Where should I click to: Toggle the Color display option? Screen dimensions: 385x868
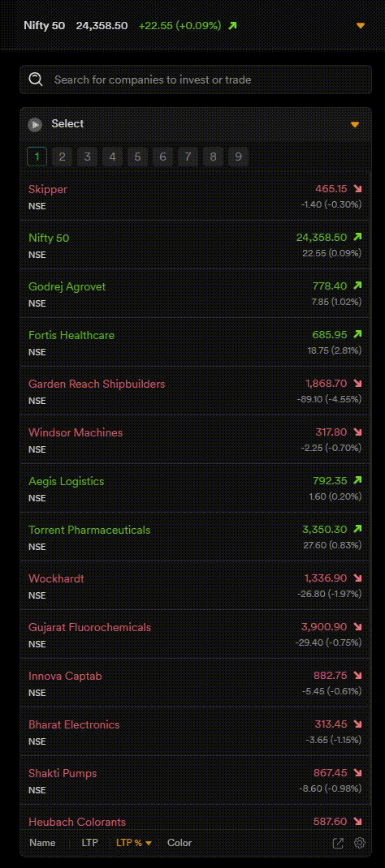(180, 843)
